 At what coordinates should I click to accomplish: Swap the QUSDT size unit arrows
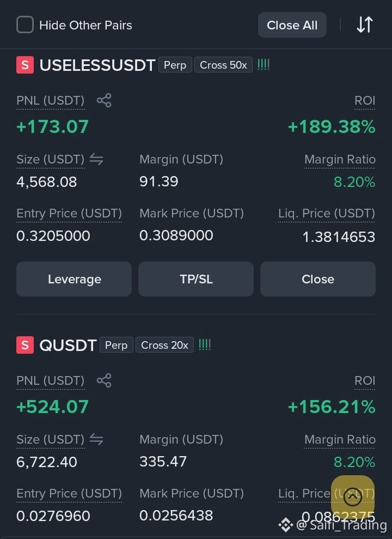(96, 439)
